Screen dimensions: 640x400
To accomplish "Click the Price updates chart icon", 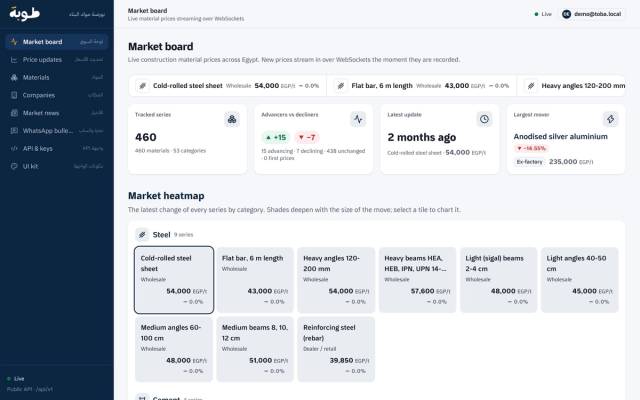I will (14, 60).
